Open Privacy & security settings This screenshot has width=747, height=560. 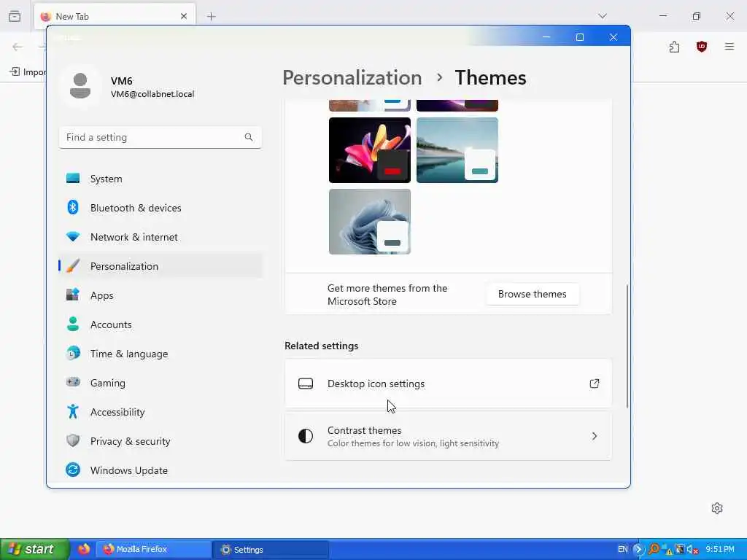pos(160,441)
